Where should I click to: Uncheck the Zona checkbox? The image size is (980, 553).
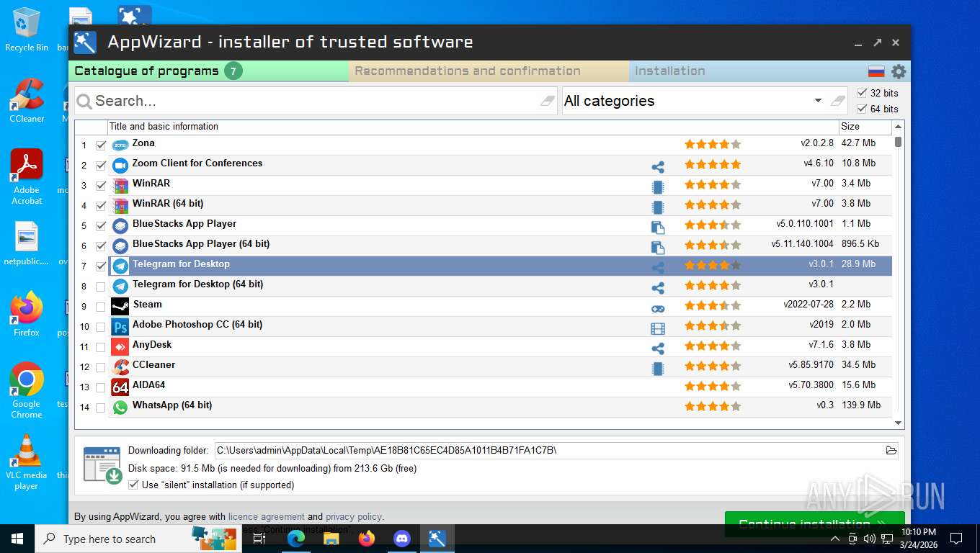click(x=101, y=145)
